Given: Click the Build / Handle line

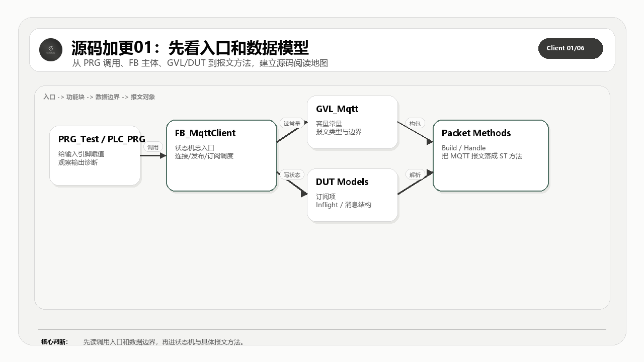Looking at the screenshot, I should pyautogui.click(x=463, y=148).
